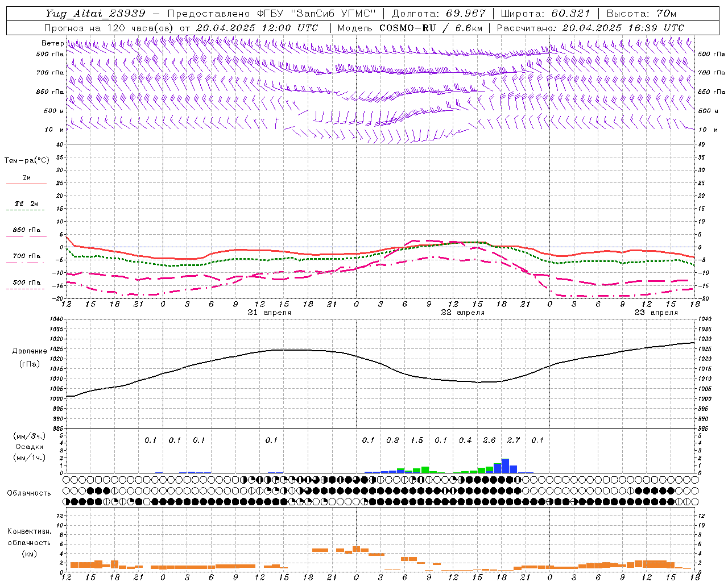Click the Давление pressure panel label

click(x=30, y=351)
